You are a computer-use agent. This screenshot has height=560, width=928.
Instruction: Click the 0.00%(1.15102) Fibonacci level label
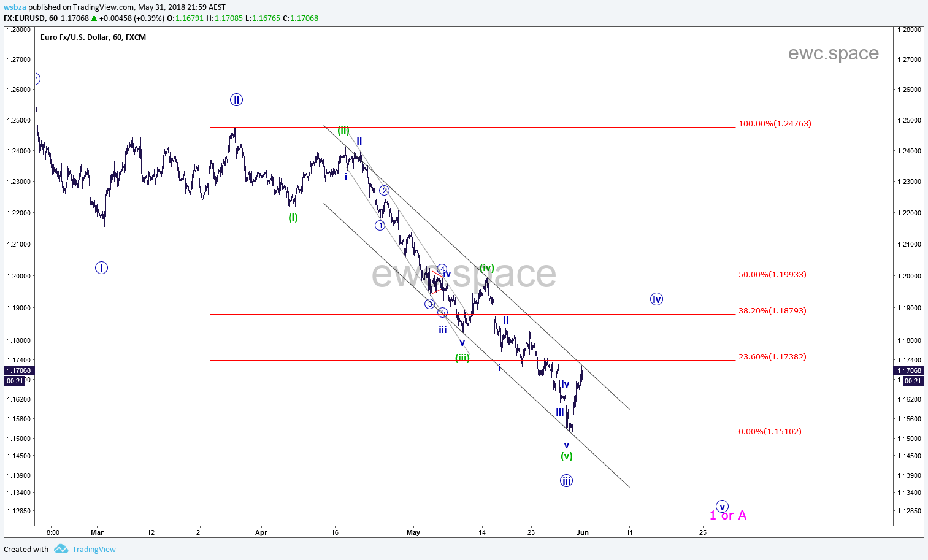(770, 432)
